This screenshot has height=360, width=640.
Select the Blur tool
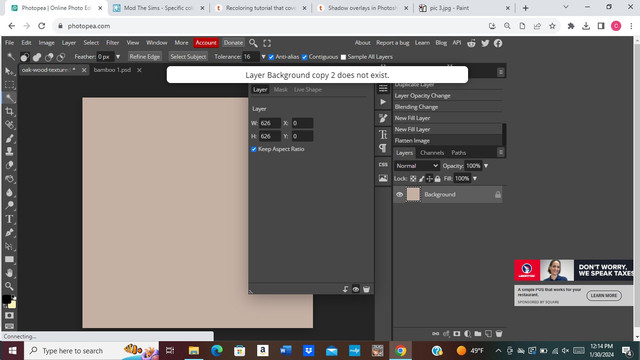click(x=9, y=192)
